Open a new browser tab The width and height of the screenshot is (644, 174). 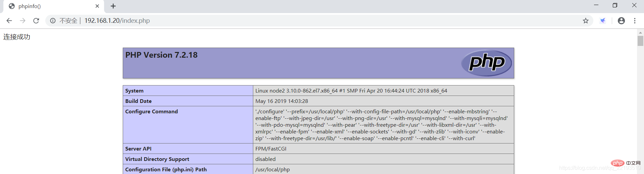click(113, 6)
